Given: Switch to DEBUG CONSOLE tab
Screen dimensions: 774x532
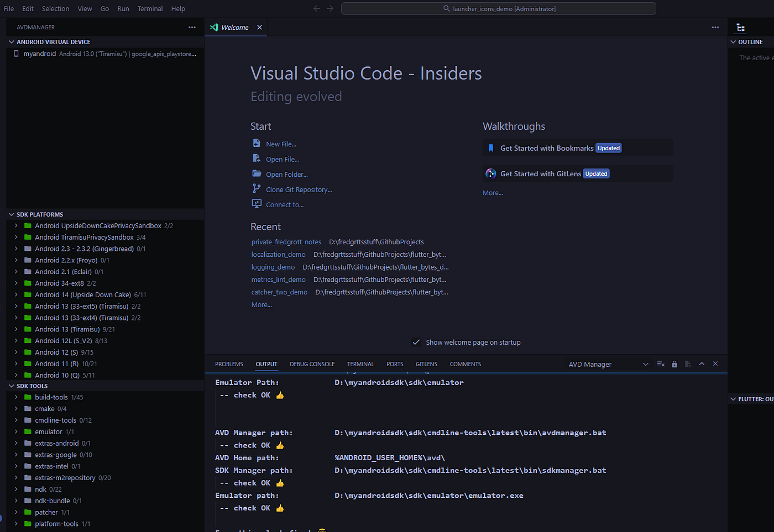Looking at the screenshot, I should 312,364.
